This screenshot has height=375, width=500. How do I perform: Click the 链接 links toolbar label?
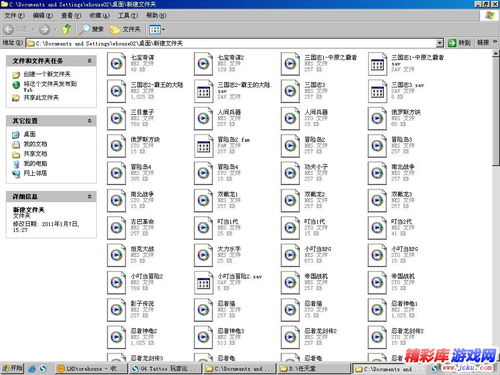483,43
